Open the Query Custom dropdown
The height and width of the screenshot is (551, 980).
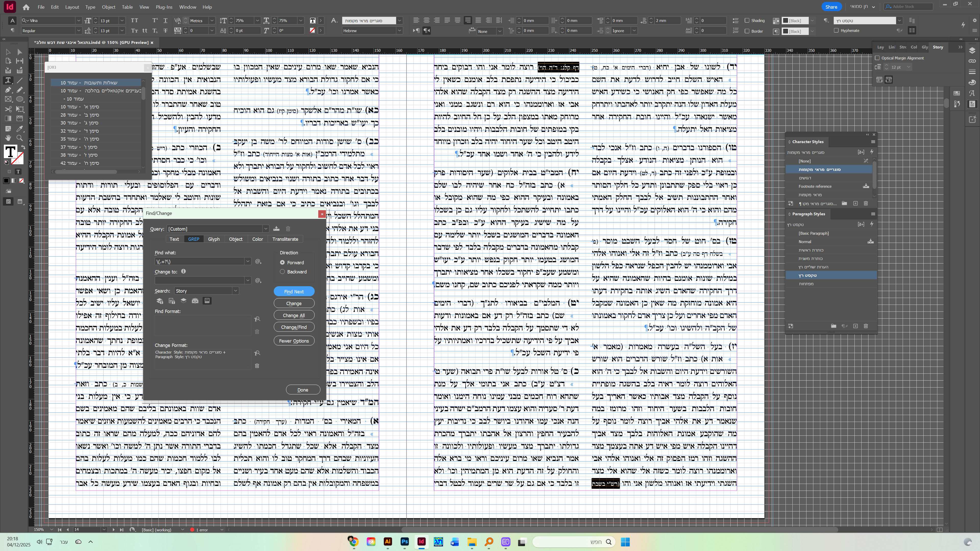(x=265, y=229)
